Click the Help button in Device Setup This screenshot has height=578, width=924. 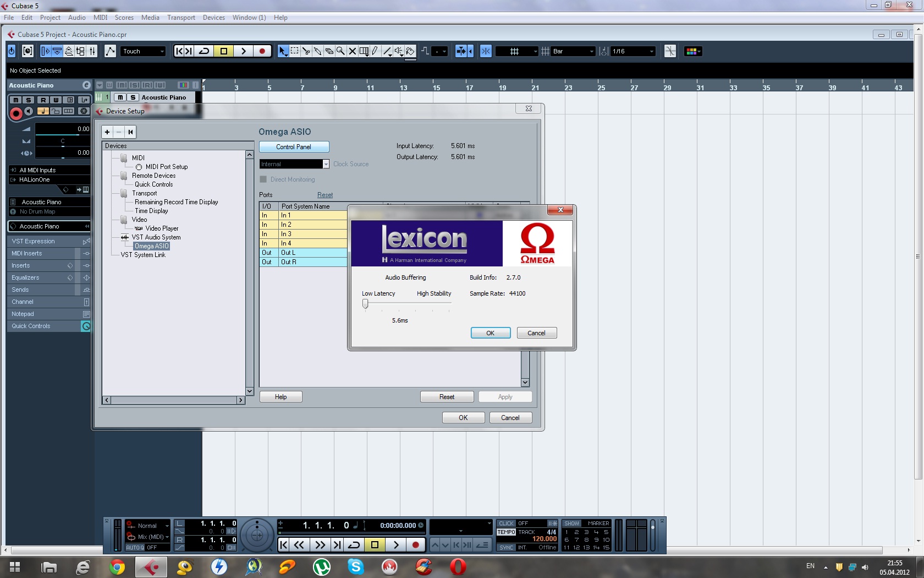pos(281,397)
